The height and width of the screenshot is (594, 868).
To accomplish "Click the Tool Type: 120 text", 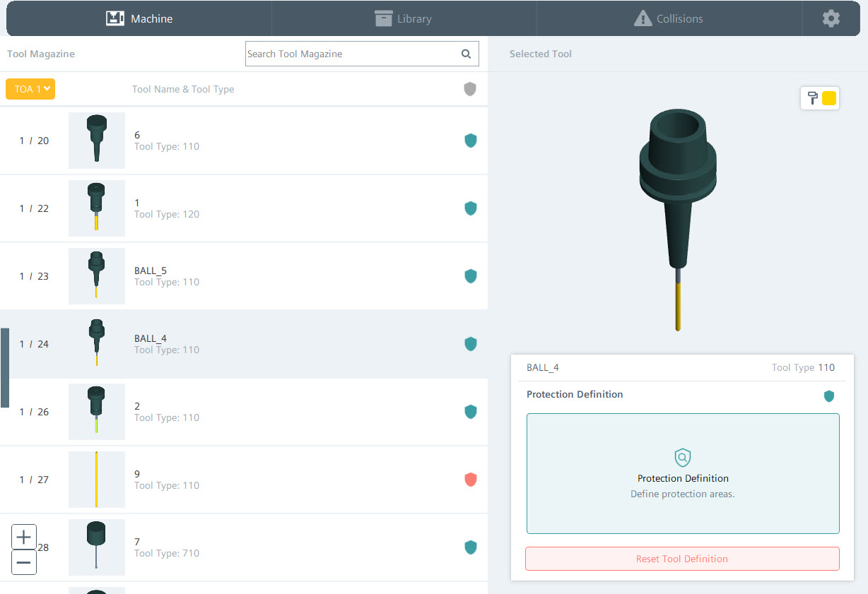I will pyautogui.click(x=167, y=214).
